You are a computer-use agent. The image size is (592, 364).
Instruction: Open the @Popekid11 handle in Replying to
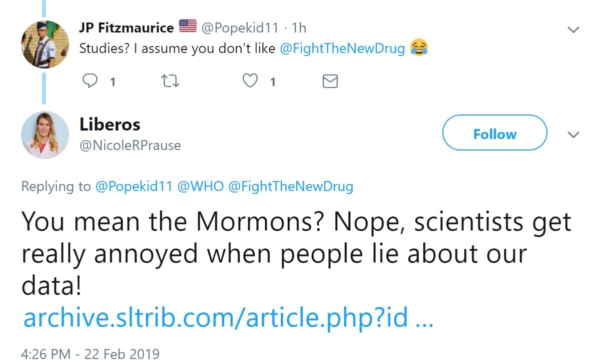click(134, 187)
